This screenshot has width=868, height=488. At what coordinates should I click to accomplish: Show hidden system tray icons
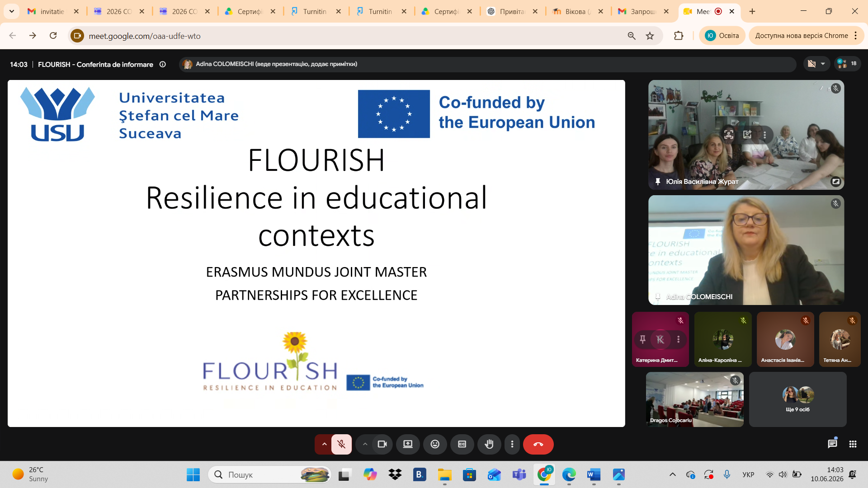[x=673, y=475]
